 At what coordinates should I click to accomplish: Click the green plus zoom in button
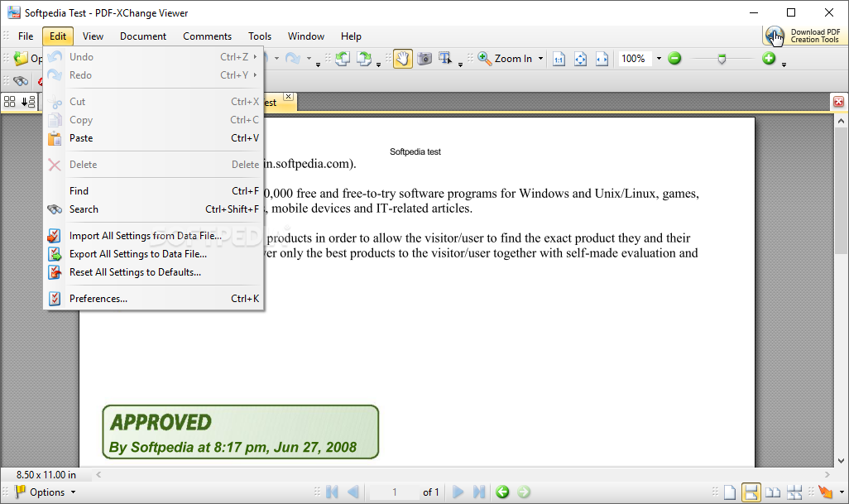[x=769, y=59]
